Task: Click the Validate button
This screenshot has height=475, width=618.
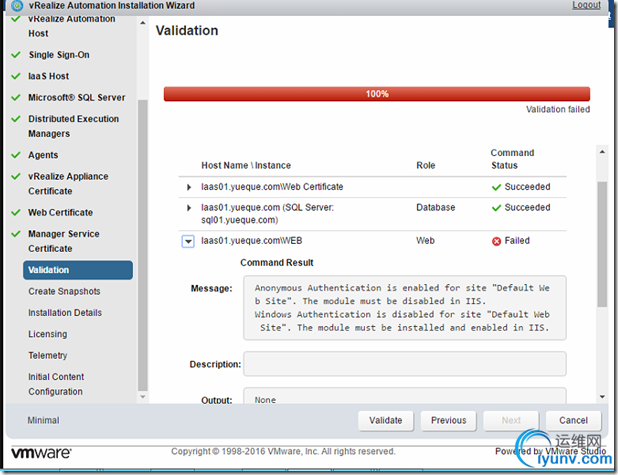Action: coord(386,421)
